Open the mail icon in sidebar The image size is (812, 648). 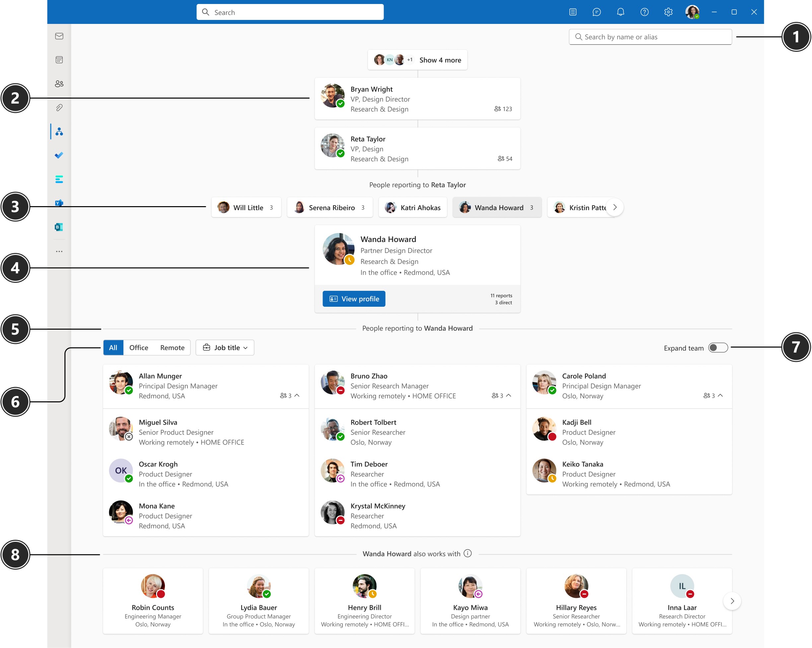coord(59,36)
